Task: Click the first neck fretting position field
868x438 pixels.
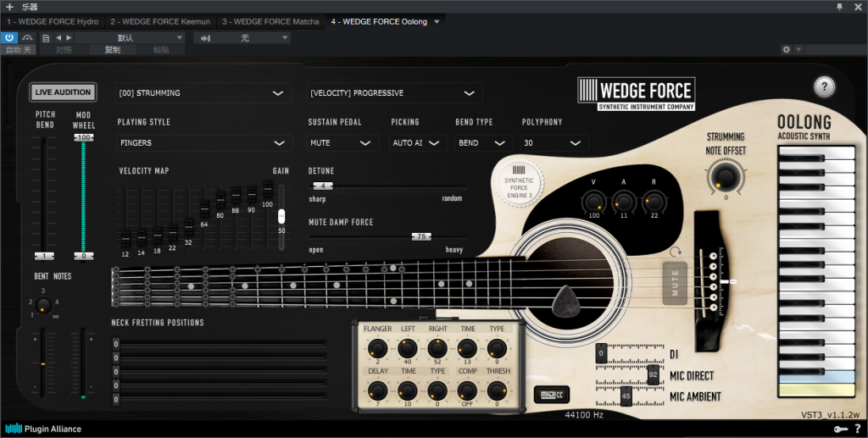Action: [x=220, y=344]
